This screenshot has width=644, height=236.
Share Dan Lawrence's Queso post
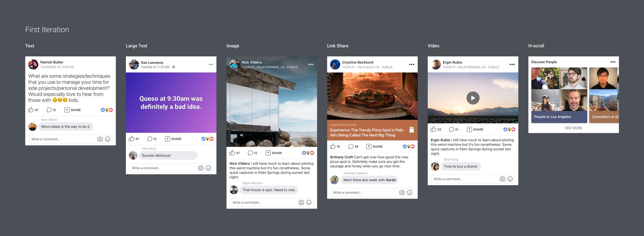click(x=173, y=139)
